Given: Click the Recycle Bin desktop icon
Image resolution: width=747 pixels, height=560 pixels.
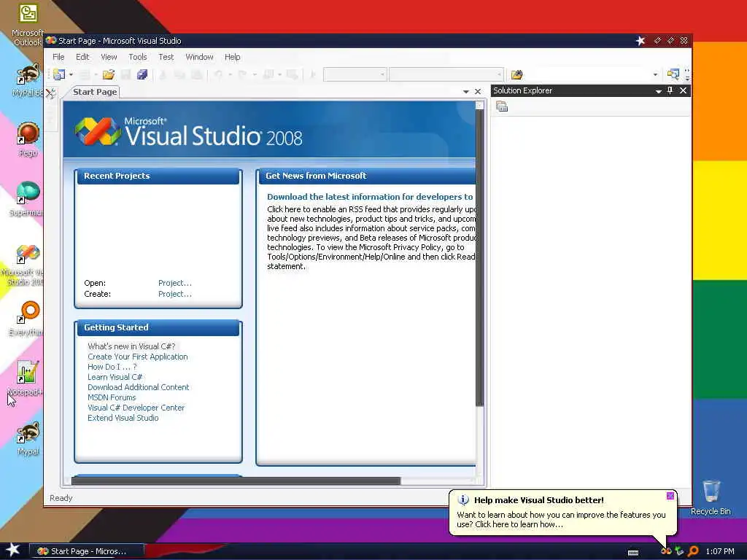Looking at the screenshot, I should click(711, 497).
